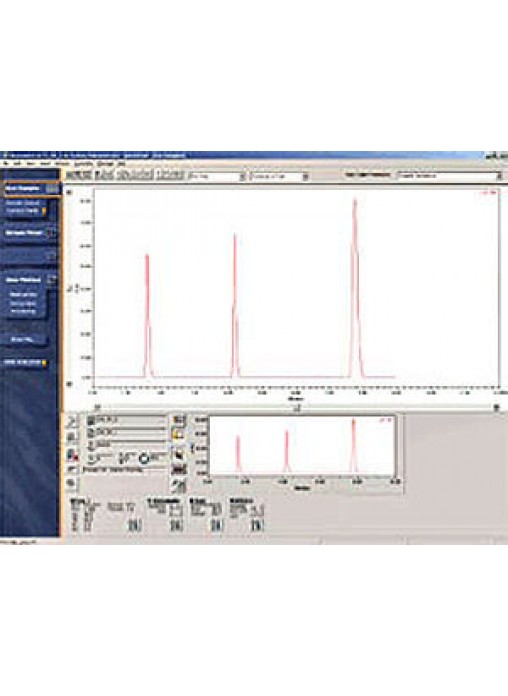Open the second menu in menu bar
The width and height of the screenshot is (508, 696).
(17, 163)
